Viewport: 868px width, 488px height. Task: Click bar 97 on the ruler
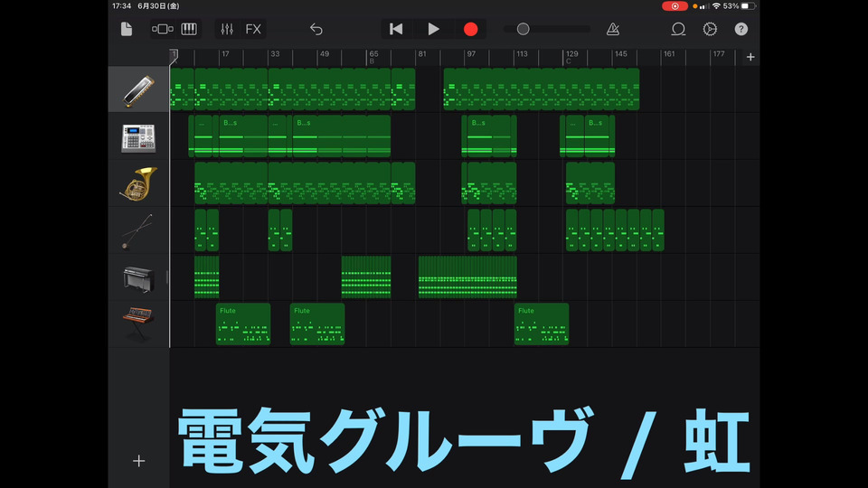pos(471,53)
